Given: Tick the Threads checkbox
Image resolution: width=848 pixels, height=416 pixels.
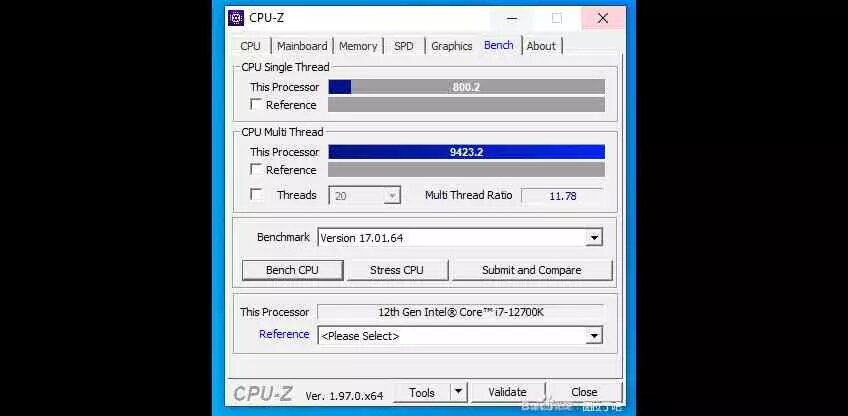Looking at the screenshot, I should coord(257,195).
